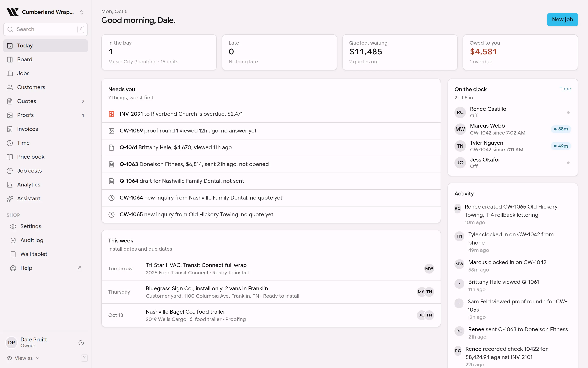Viewport: 588px width, 368px height.
Task: Go to Customers via the people icon
Action: 10,87
